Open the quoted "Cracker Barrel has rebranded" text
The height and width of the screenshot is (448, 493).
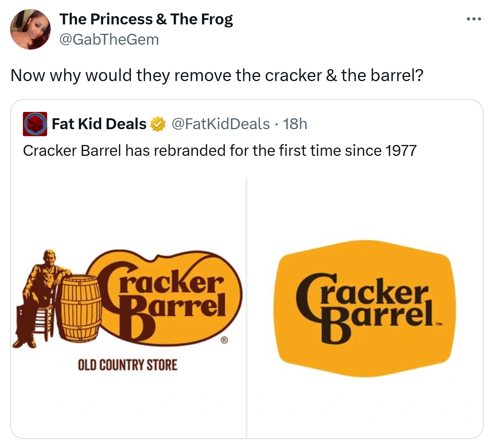(220, 151)
